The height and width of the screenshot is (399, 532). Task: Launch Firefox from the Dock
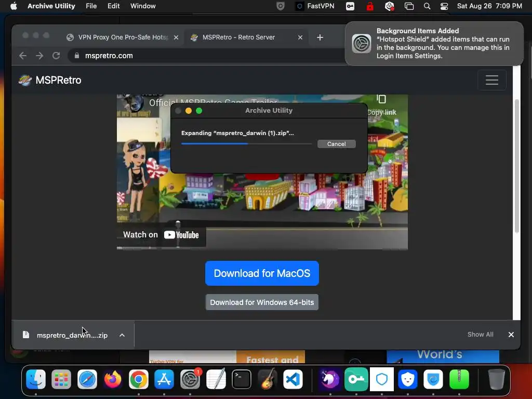pos(113,379)
